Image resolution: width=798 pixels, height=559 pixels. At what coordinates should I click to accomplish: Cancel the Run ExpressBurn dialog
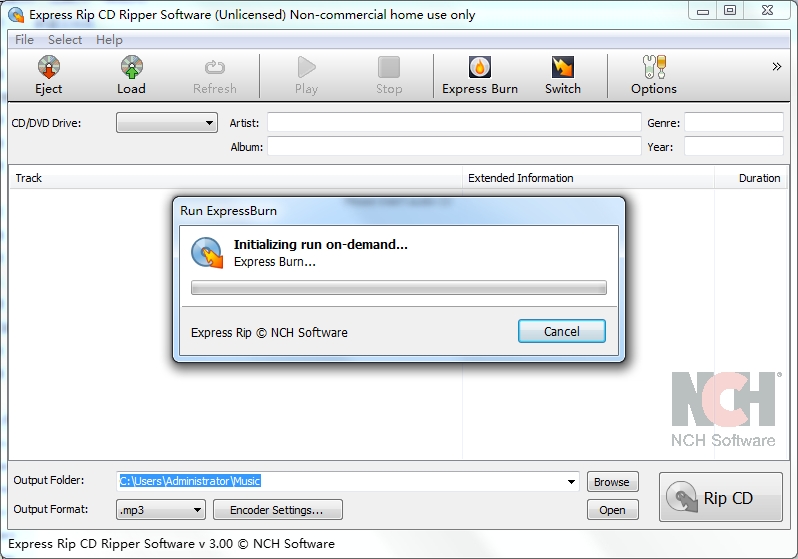(x=562, y=331)
